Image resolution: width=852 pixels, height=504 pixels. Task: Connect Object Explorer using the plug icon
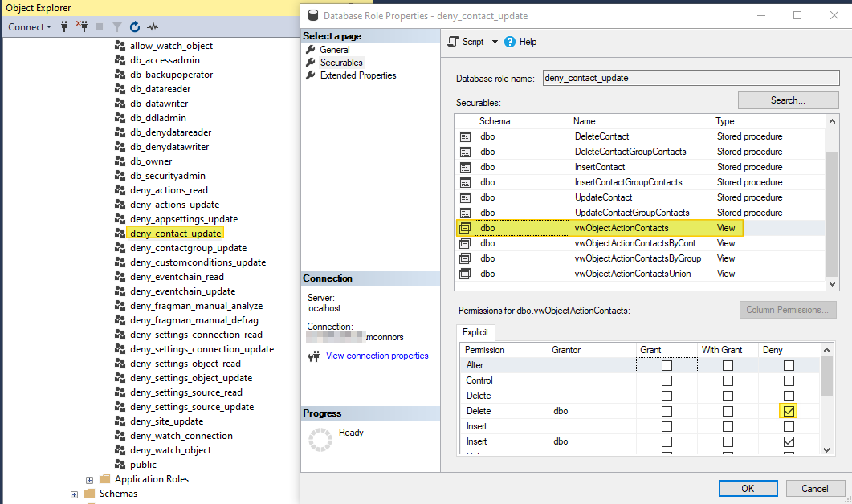(64, 26)
